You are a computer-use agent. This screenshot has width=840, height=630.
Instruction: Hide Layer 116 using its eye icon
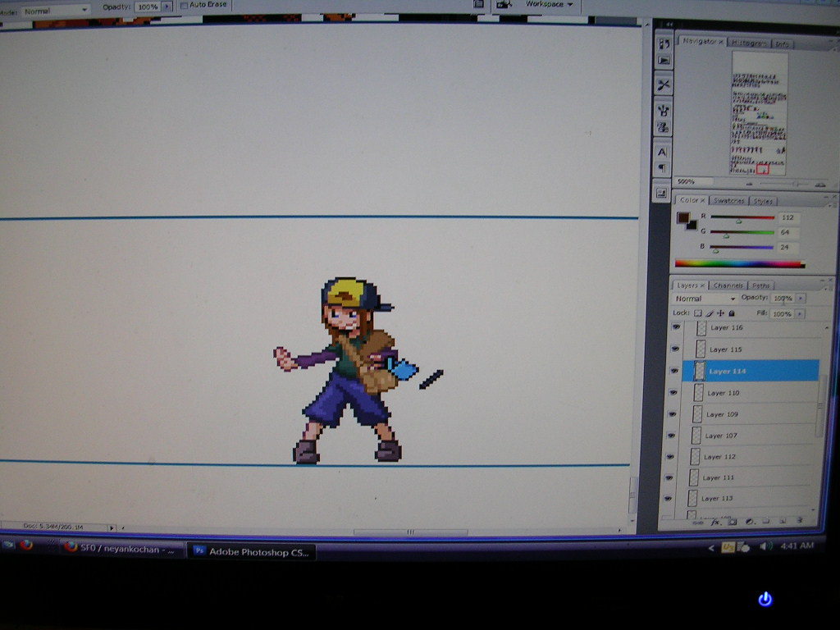[676, 326]
